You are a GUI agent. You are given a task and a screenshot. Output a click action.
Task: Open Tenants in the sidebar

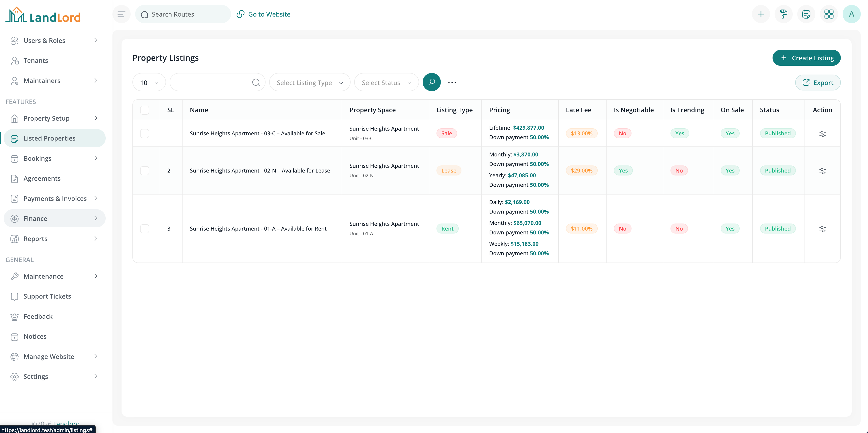click(36, 61)
